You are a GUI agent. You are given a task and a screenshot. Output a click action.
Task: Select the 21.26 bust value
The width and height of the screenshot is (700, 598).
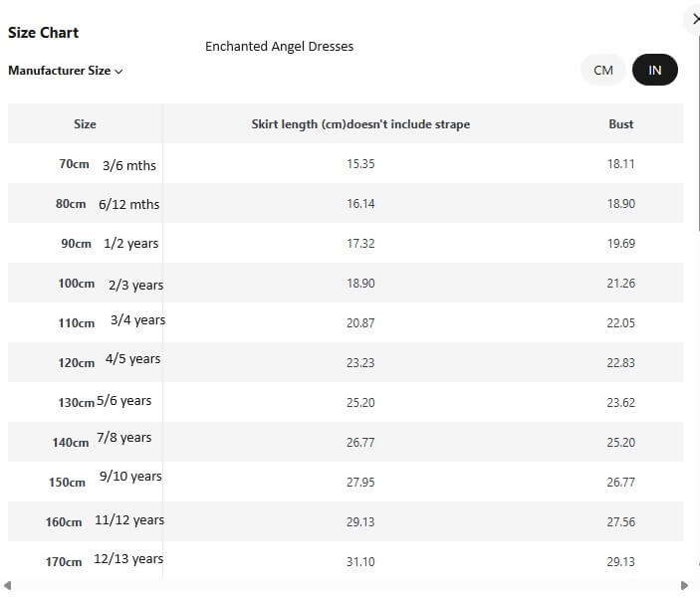click(x=620, y=284)
